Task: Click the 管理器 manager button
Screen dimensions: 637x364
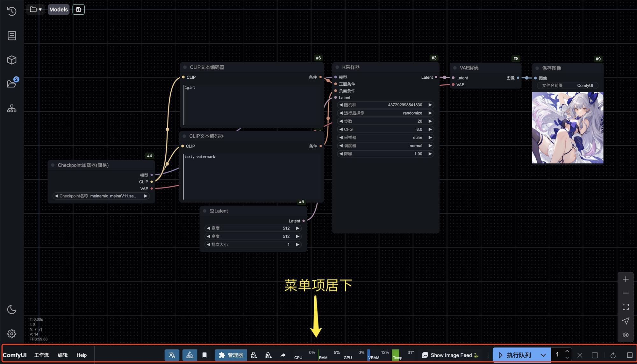Action: [x=231, y=355]
